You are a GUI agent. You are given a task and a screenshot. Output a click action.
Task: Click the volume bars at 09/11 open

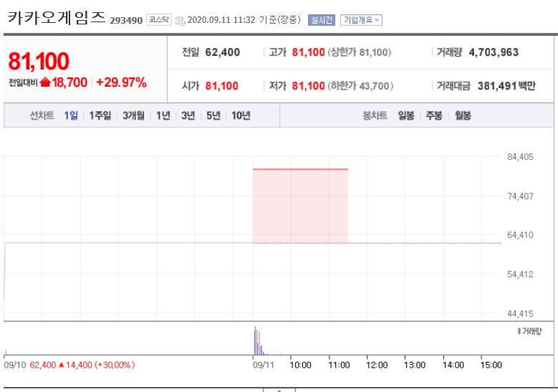[259, 341]
